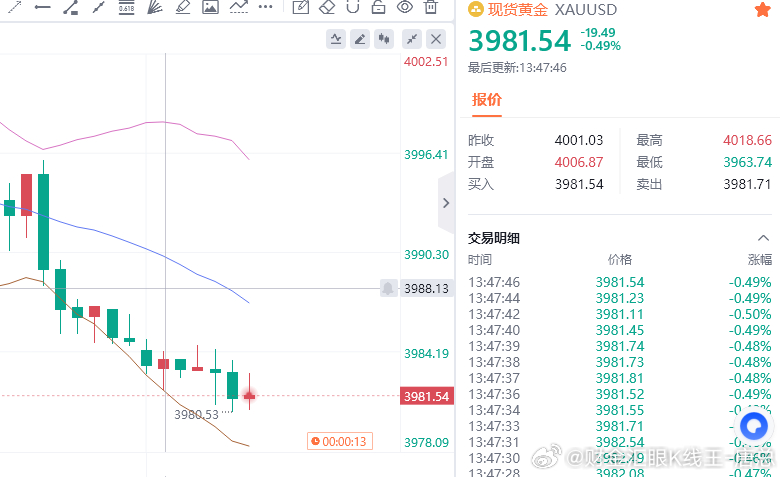Click the 现货黄金 title text
This screenshot has width=784, height=477.
pyautogui.click(x=518, y=10)
